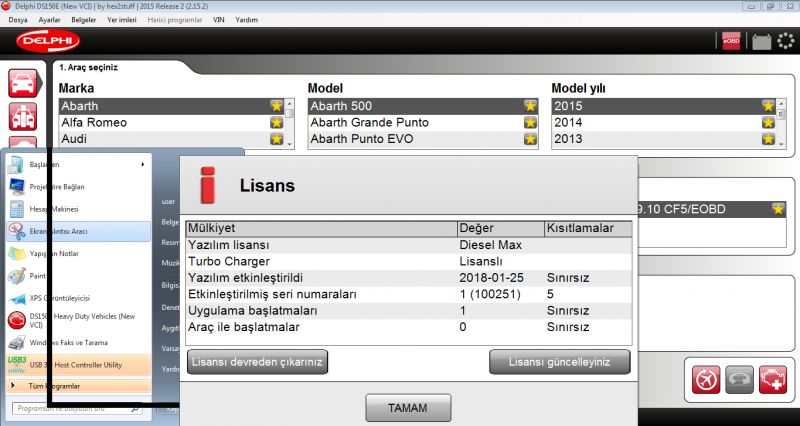Open the Dosya menu
800x426 pixels.
18,20
